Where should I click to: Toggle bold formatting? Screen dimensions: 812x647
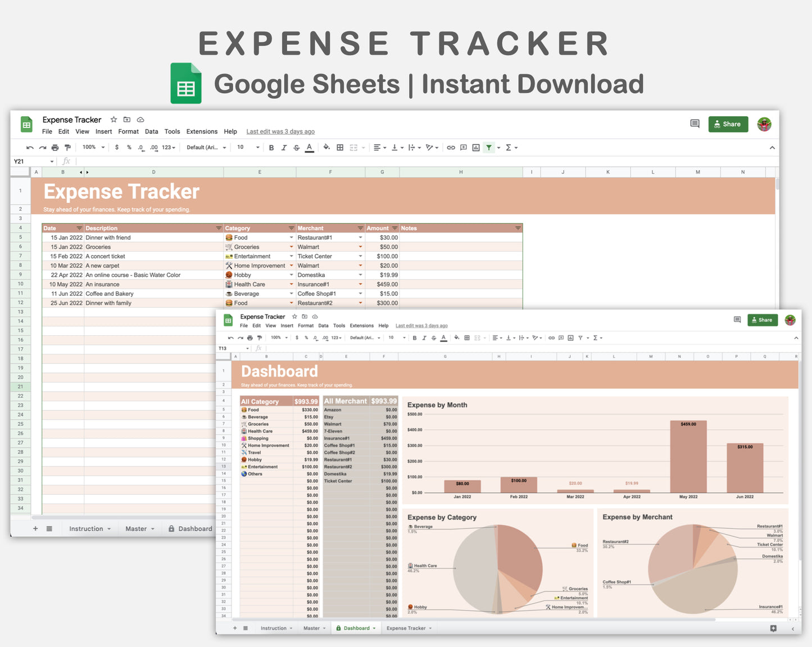tap(271, 147)
